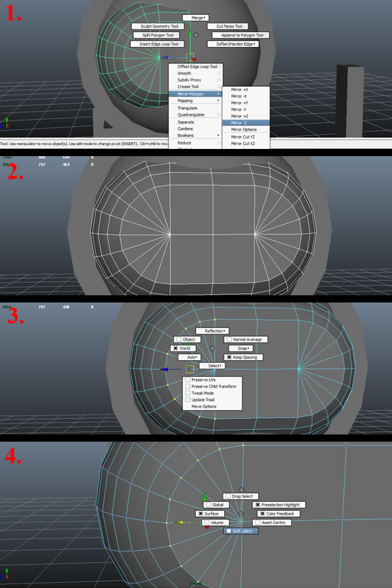Screen dimensions: 392x588
Task: Enable the Soft Select checkbox
Action: tap(229, 531)
